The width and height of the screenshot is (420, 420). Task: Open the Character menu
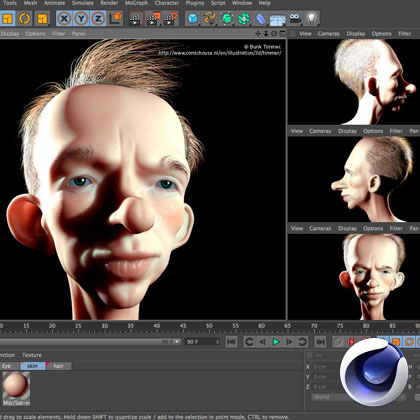pyautogui.click(x=167, y=3)
